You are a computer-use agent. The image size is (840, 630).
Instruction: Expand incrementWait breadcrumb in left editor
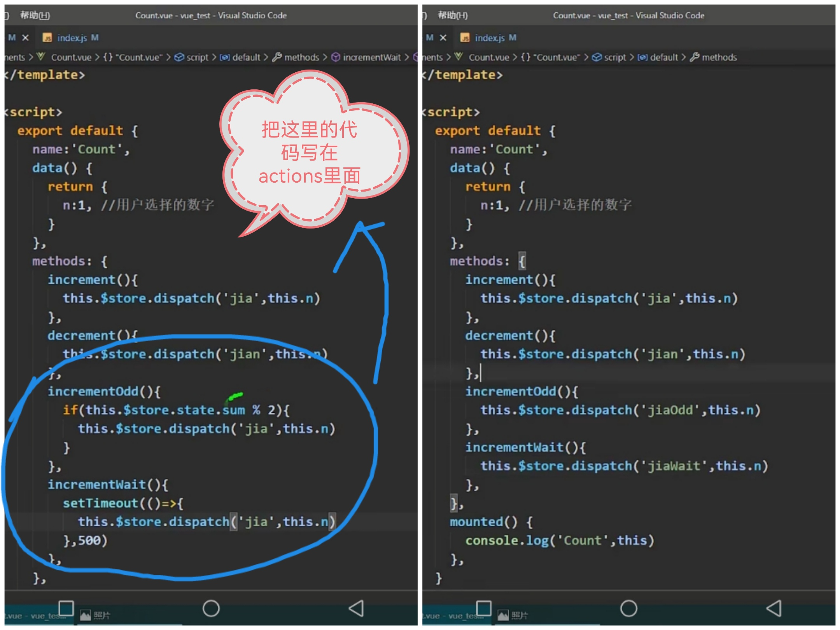371,57
